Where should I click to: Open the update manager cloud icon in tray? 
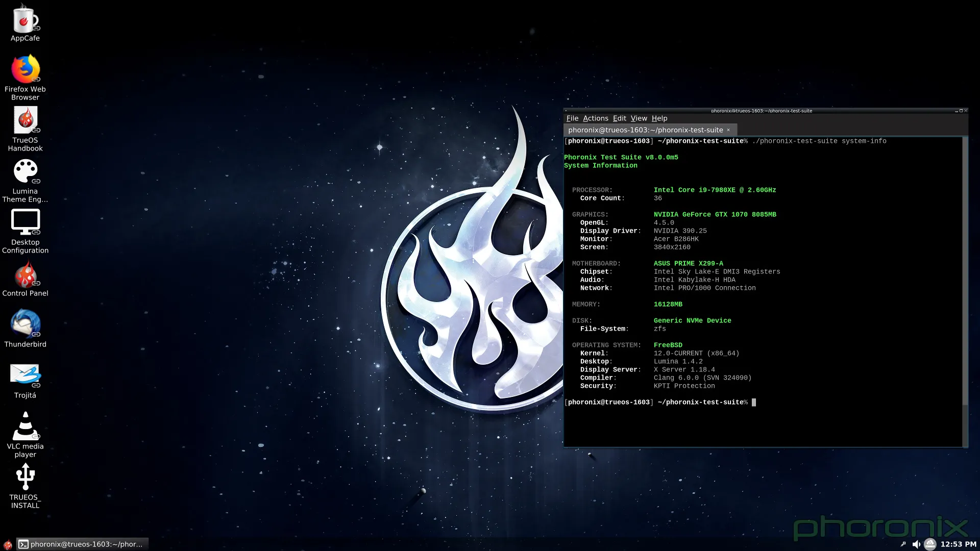pos(930,544)
